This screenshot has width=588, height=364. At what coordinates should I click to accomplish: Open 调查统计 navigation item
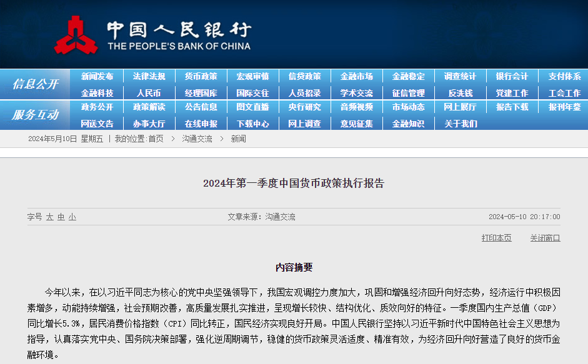pos(460,76)
